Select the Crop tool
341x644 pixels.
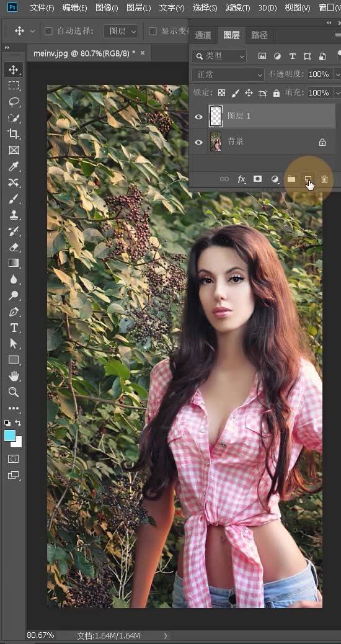14,133
